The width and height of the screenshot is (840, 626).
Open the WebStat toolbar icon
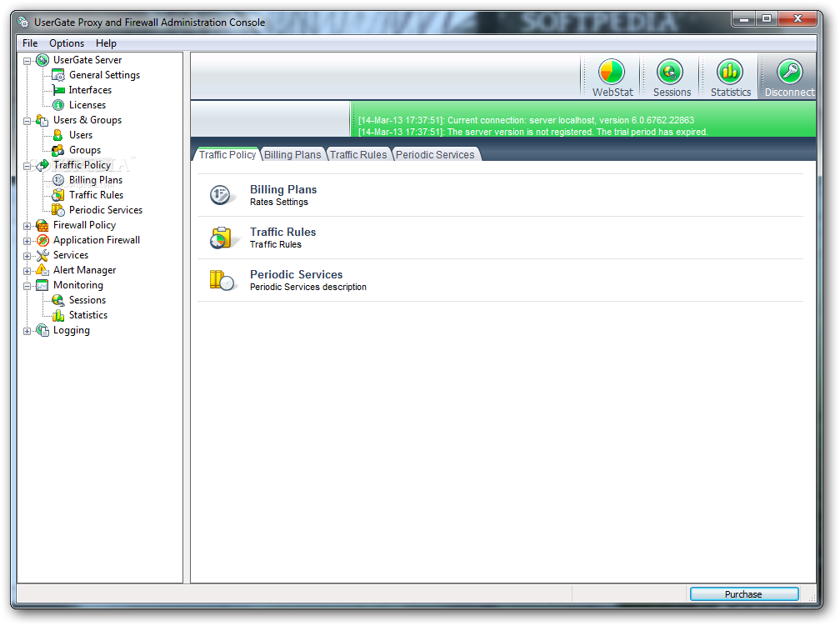tap(612, 72)
